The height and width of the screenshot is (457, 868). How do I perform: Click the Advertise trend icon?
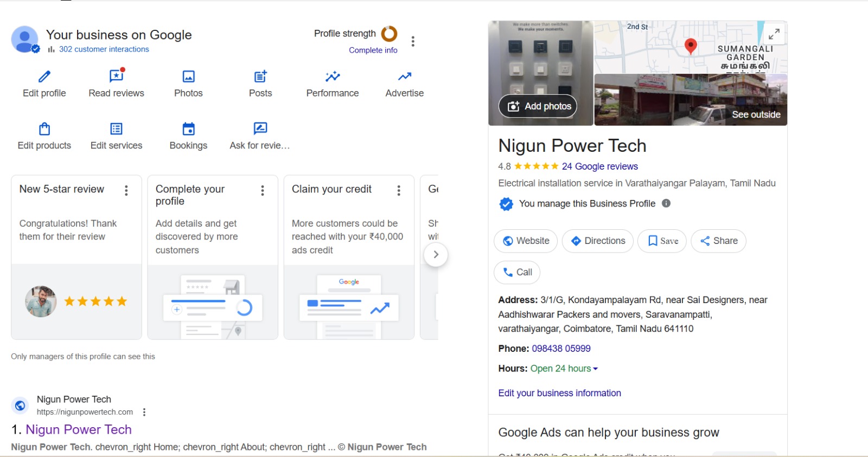coord(404,76)
